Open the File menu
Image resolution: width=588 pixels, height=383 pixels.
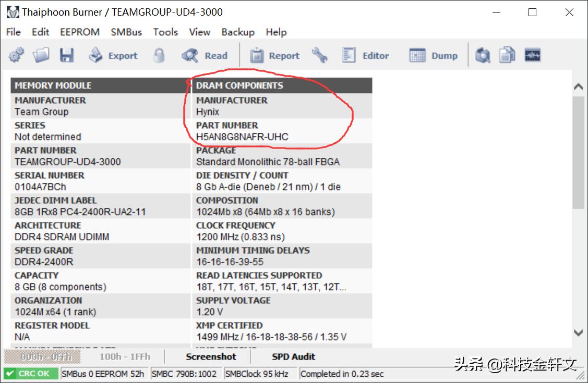(14, 32)
